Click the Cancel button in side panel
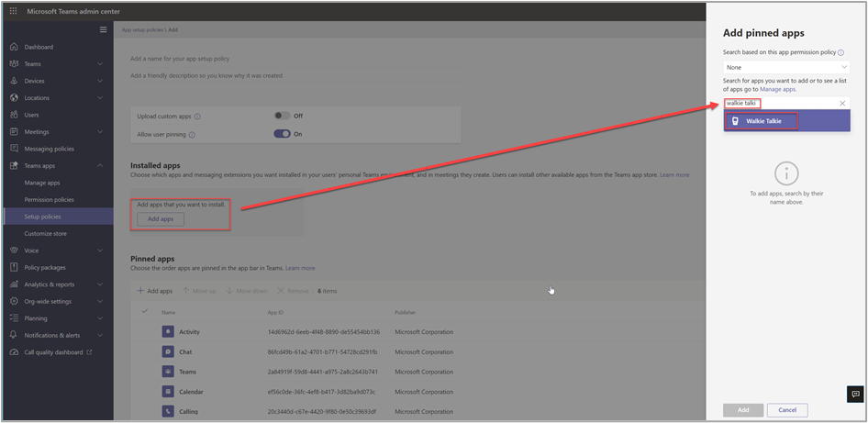 tap(787, 410)
